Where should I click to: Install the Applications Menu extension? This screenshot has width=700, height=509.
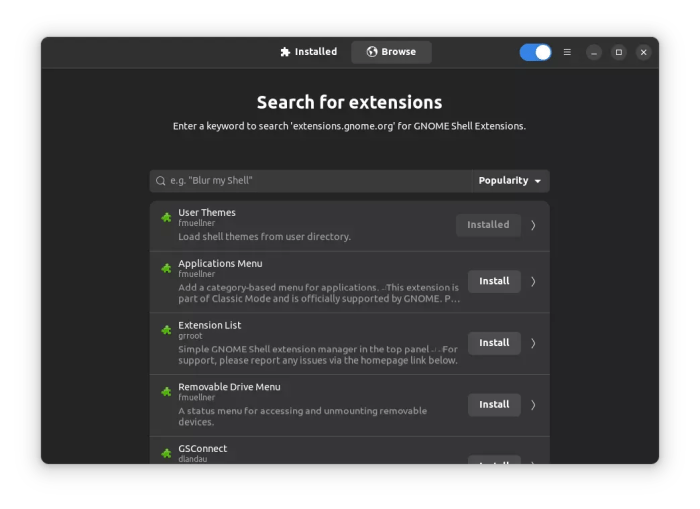pos(494,281)
